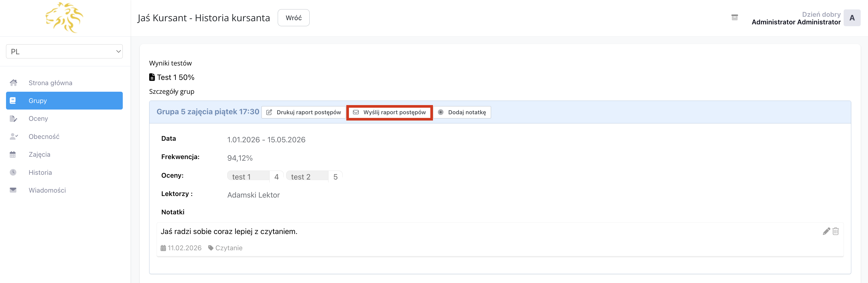
Task: Click the Test 1 document icon
Action: pyautogui.click(x=152, y=77)
